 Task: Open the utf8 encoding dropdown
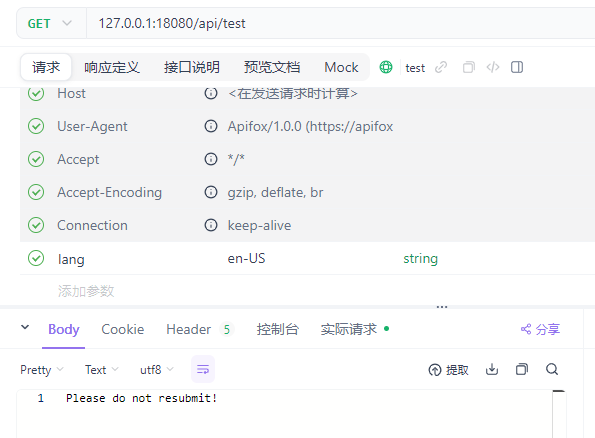point(157,369)
